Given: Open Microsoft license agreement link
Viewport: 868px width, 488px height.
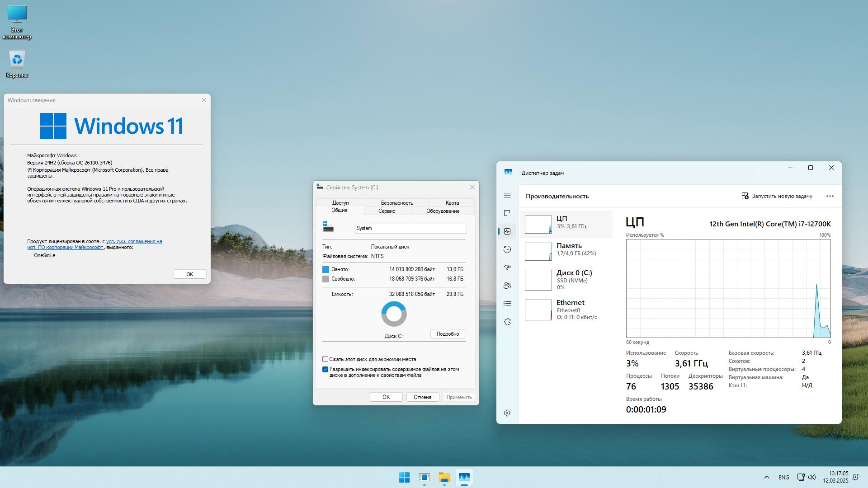Looking at the screenshot, I should [134, 241].
